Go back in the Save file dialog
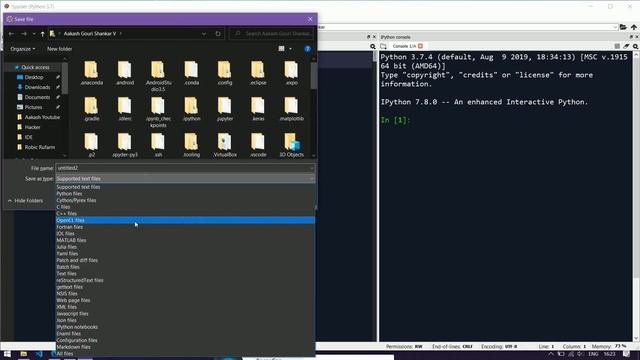The width and height of the screenshot is (640, 360). [x=11, y=33]
